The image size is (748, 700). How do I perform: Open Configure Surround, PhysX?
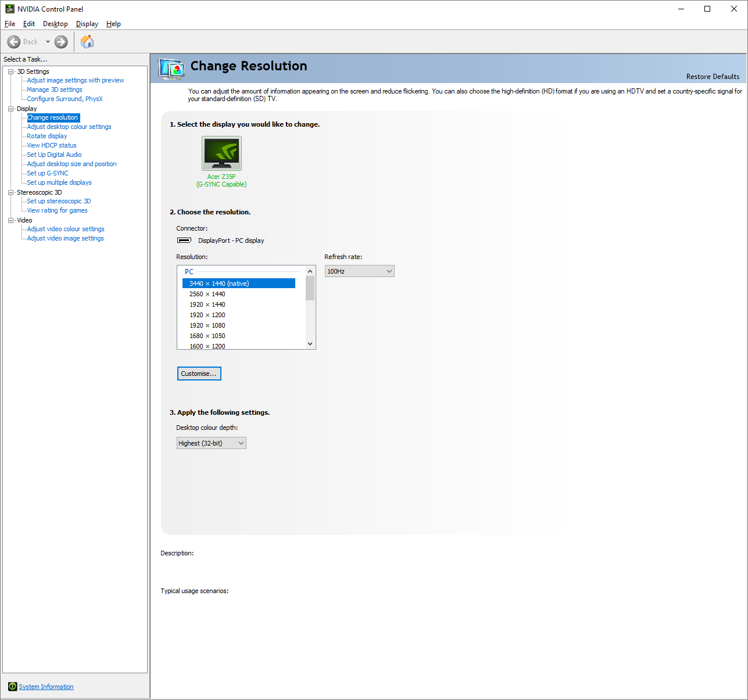[65, 99]
